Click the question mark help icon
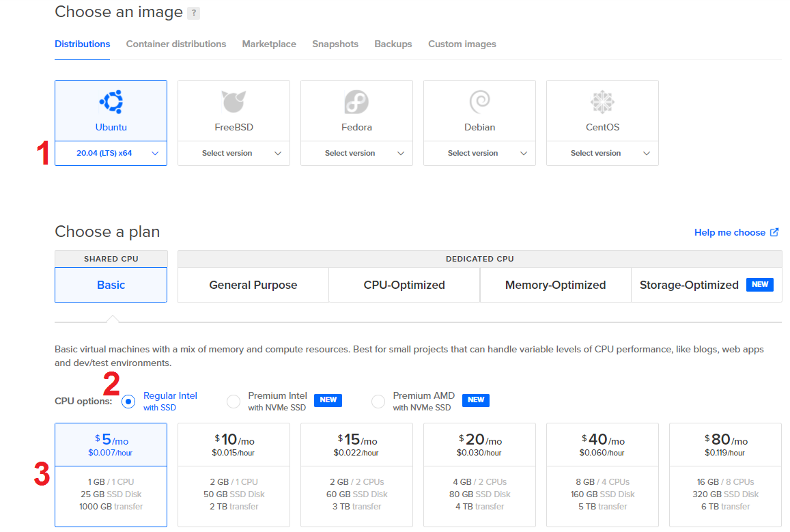This screenshot has width=790, height=532. [x=195, y=13]
